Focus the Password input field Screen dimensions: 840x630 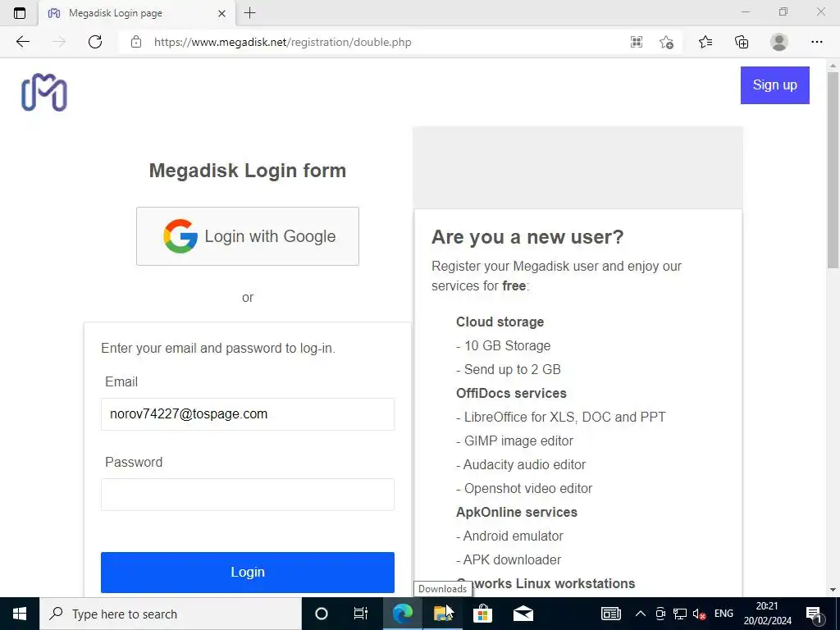pyautogui.click(x=248, y=495)
